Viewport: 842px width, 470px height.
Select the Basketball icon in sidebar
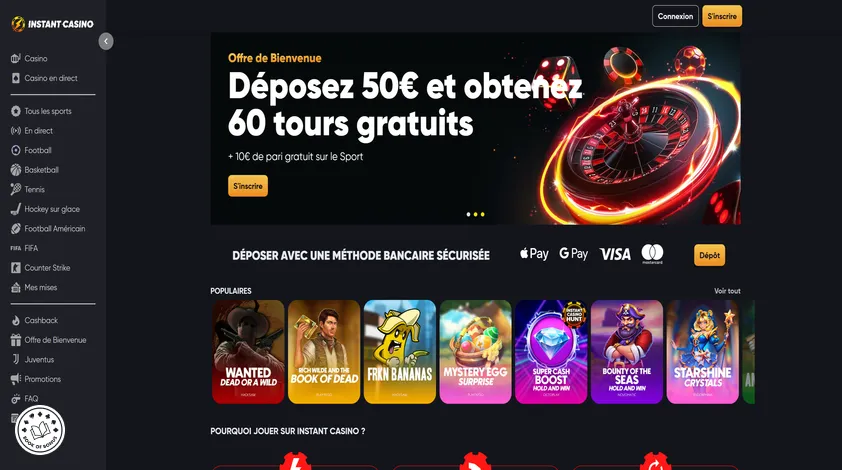pyautogui.click(x=16, y=170)
